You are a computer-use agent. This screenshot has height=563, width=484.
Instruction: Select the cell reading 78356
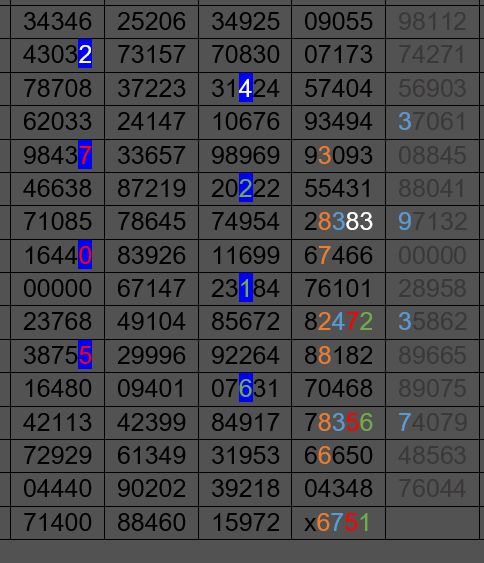click(339, 422)
